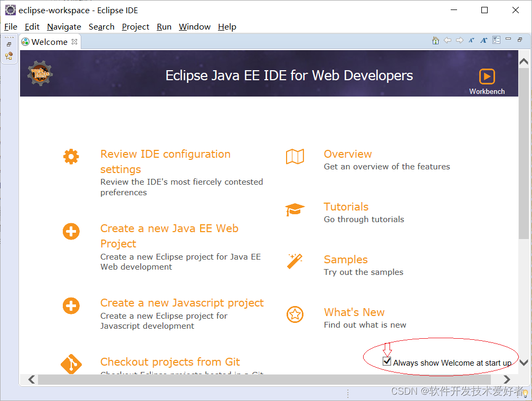Navigate back with the left arrow icon
Image resolution: width=532 pixels, height=401 pixels.
(x=448, y=41)
